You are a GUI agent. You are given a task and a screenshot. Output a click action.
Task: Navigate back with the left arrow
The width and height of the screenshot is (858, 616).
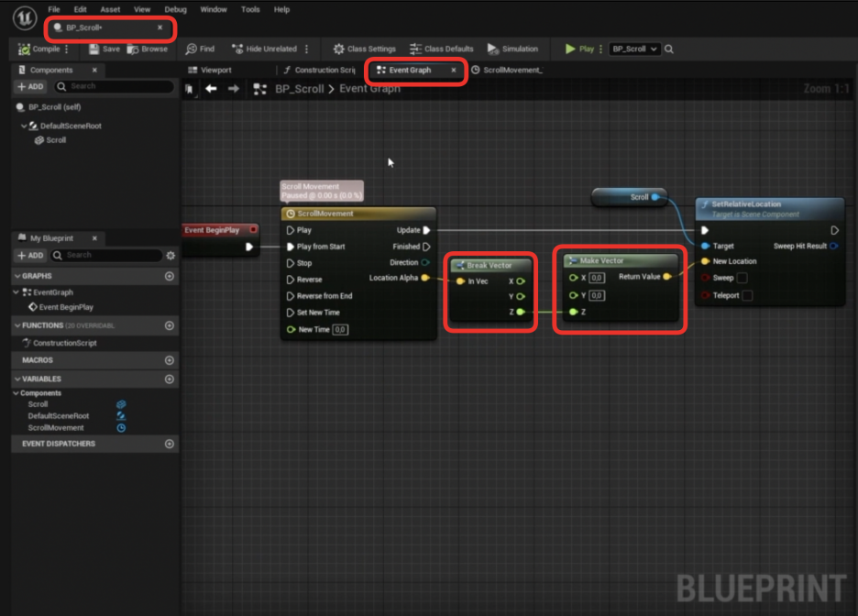click(x=211, y=89)
